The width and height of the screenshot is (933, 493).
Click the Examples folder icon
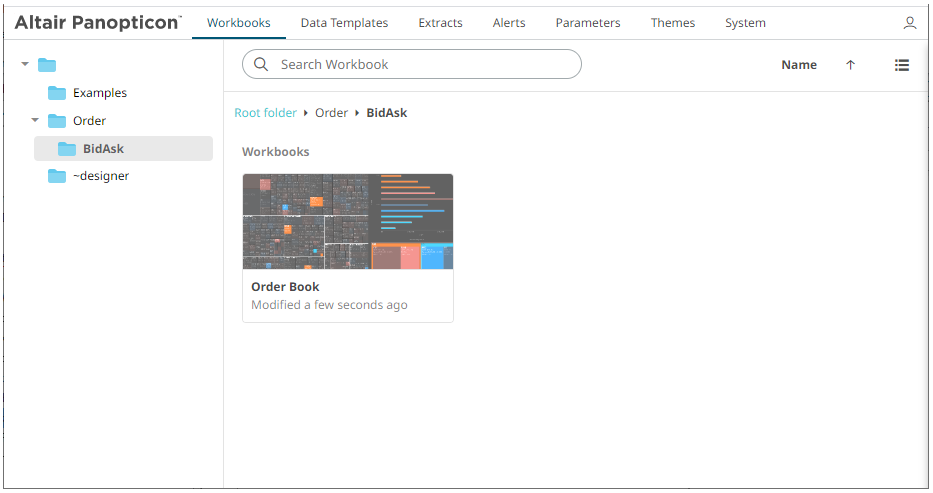[x=57, y=93]
